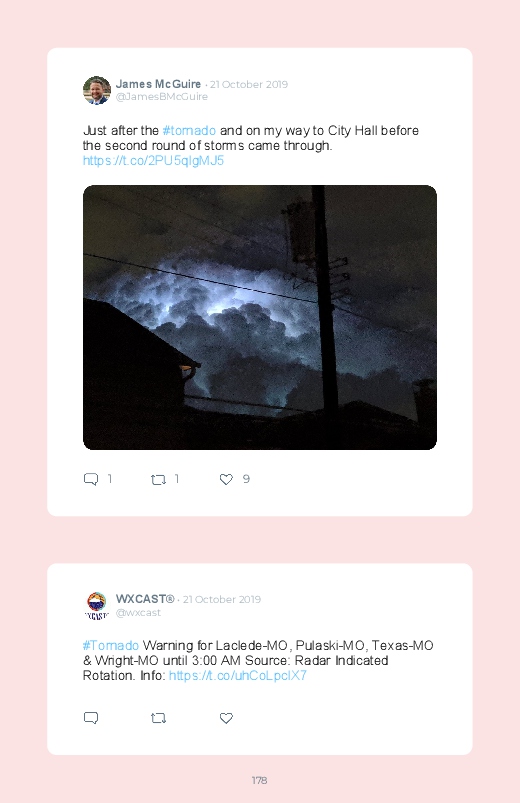Open James McGuire's profile avatar

pyautogui.click(x=97, y=90)
